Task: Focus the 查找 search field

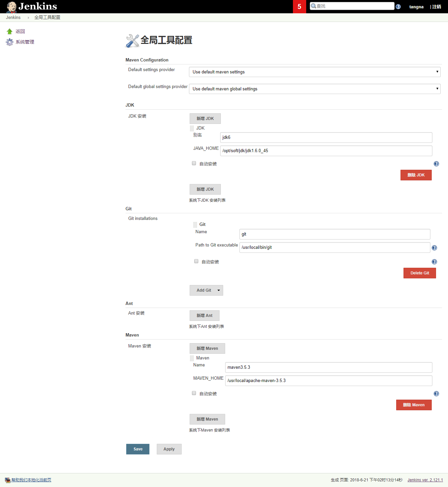Action: point(352,6)
